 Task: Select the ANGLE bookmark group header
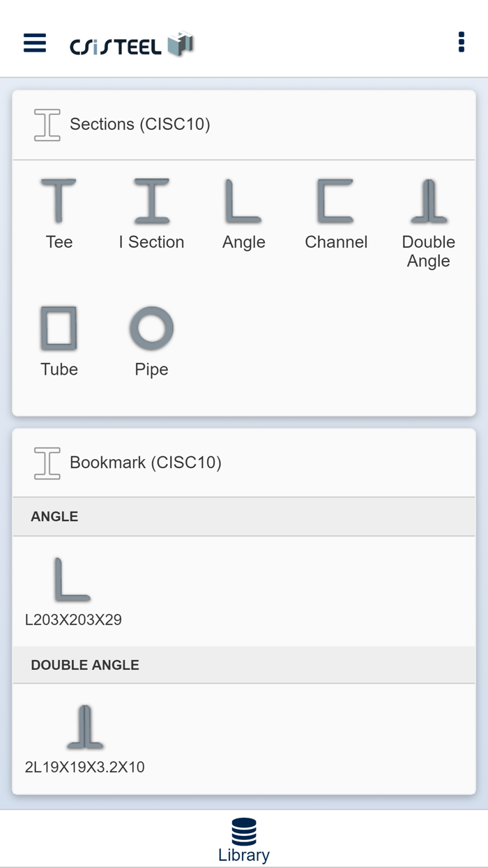point(244,517)
